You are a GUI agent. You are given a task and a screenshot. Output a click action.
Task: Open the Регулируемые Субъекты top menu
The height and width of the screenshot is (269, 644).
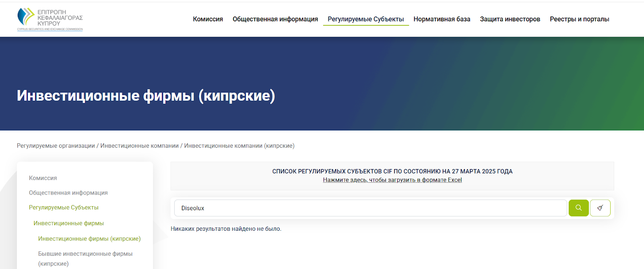(x=366, y=19)
